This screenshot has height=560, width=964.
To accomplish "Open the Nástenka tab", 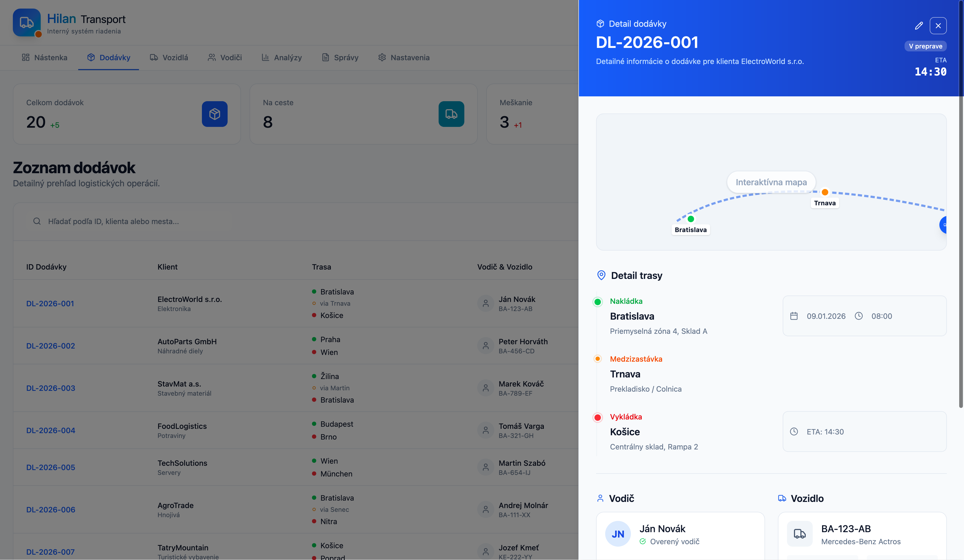I will coord(44,57).
